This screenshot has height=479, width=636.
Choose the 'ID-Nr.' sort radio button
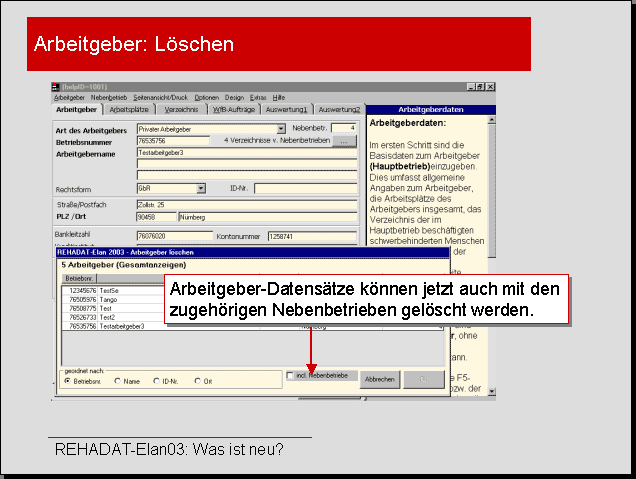click(156, 381)
